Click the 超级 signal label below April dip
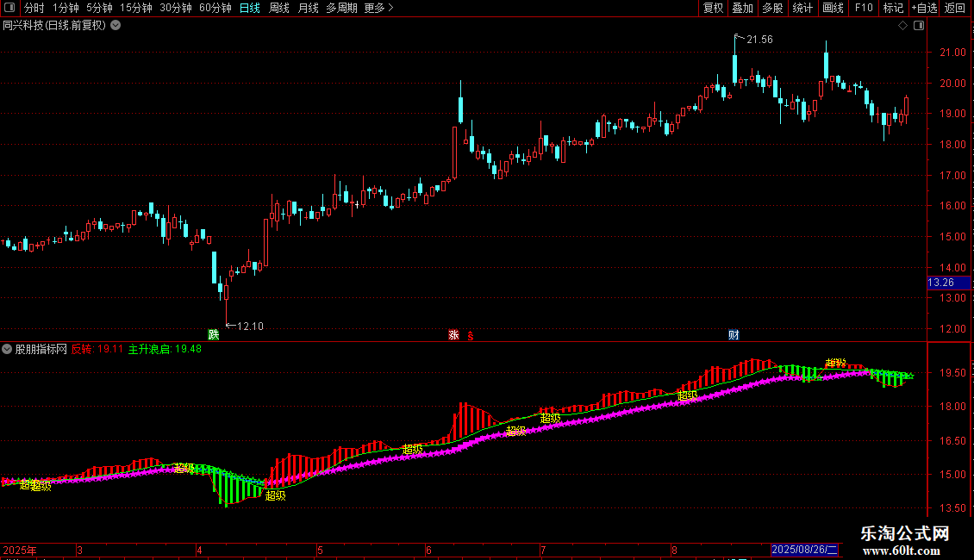 point(275,495)
